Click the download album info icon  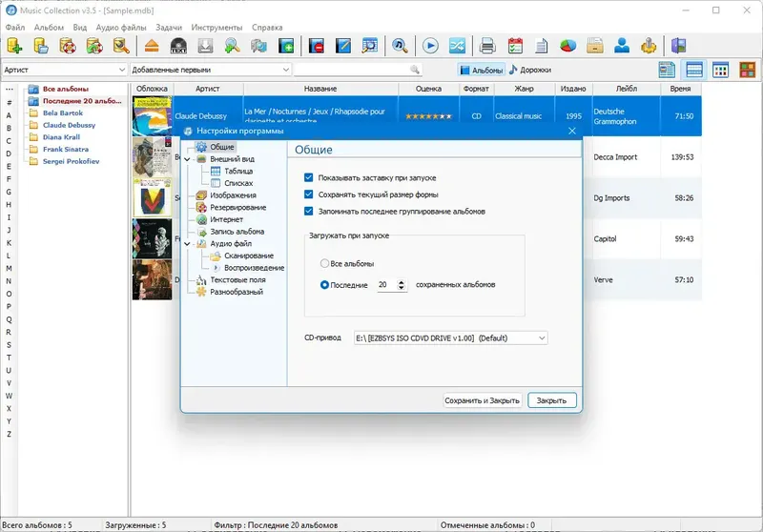(x=205, y=46)
